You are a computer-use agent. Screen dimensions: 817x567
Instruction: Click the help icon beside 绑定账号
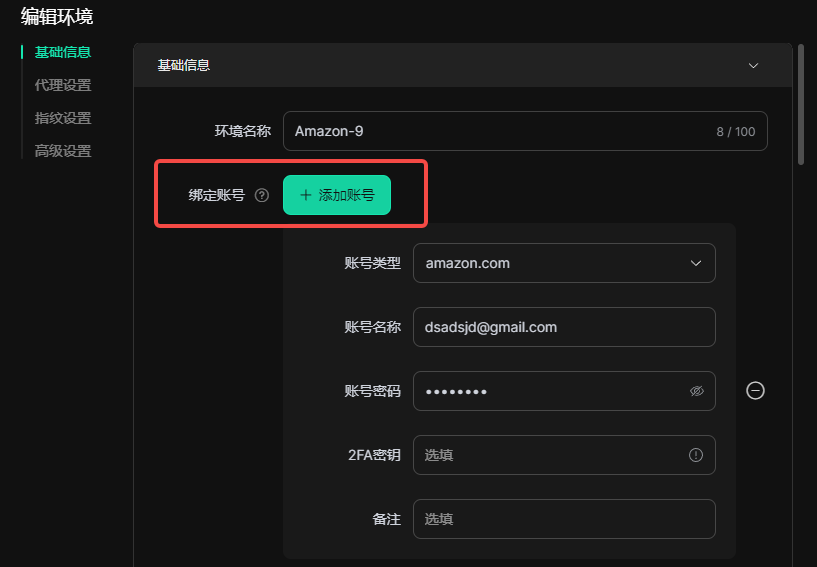coord(262,196)
